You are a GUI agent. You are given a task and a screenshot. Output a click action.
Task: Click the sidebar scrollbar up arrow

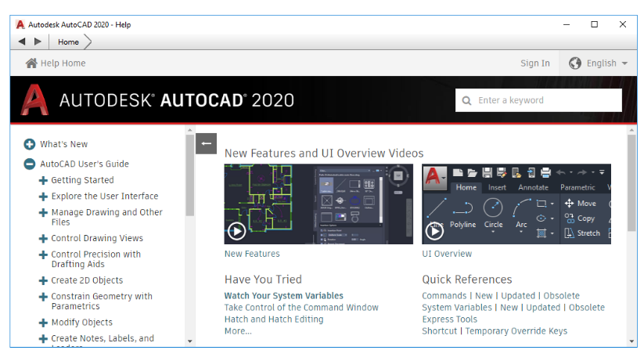coord(189,130)
